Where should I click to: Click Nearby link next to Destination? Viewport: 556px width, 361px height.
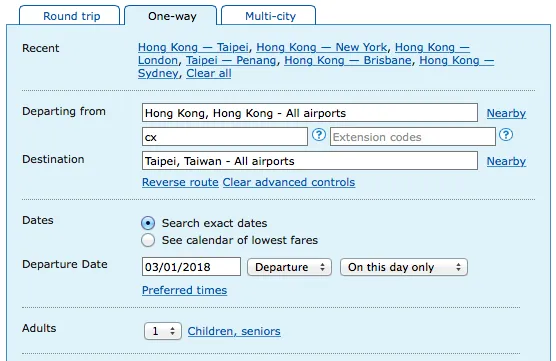506,161
